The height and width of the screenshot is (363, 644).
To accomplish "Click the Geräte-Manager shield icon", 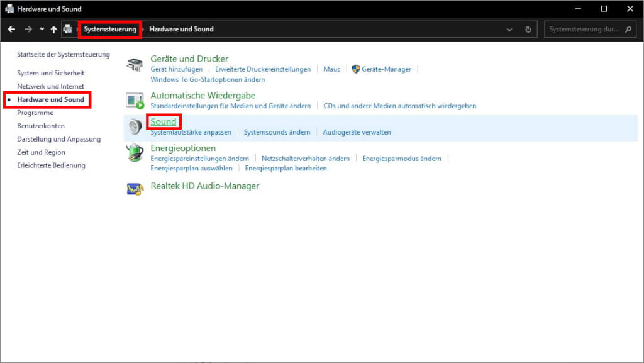I will (356, 69).
